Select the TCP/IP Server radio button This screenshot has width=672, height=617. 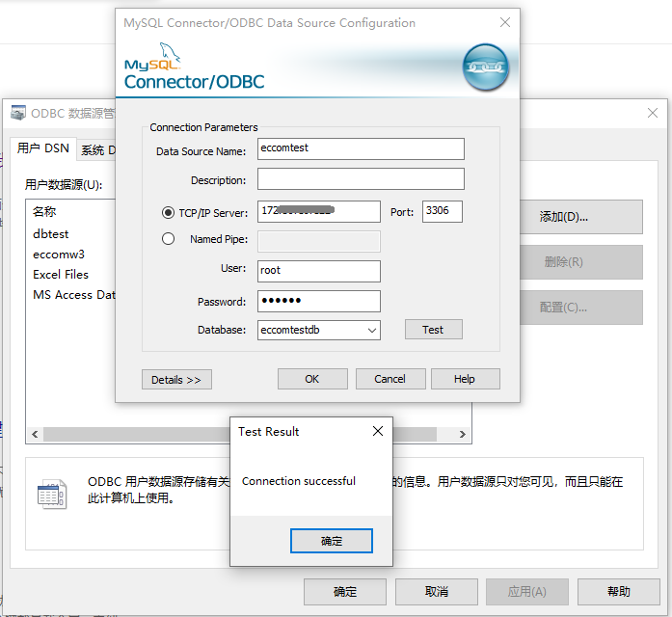pos(168,212)
